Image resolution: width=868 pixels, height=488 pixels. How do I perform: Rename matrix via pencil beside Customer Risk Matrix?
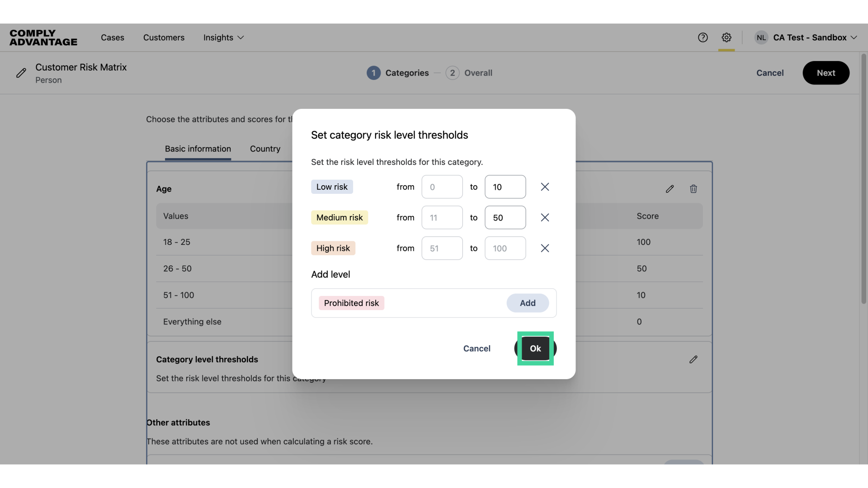[x=21, y=73]
